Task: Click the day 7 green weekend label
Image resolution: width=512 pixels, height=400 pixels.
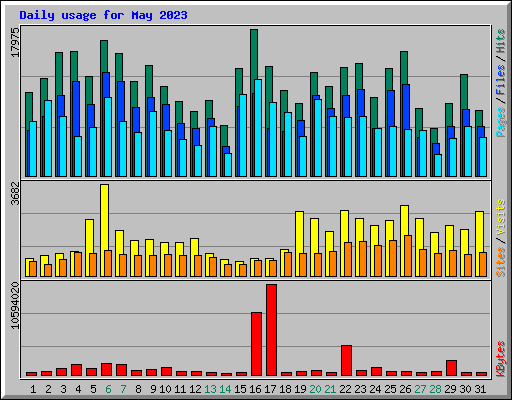Action: point(123,389)
